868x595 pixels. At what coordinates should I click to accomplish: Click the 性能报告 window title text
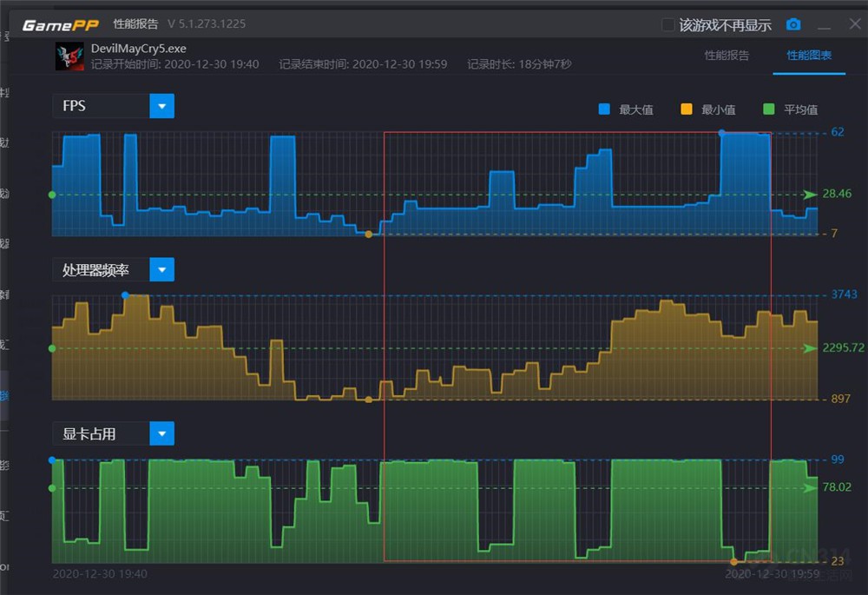coord(135,23)
